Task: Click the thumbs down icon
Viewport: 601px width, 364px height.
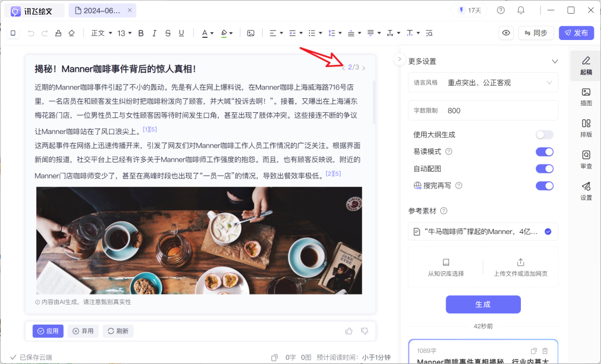Action: [364, 331]
